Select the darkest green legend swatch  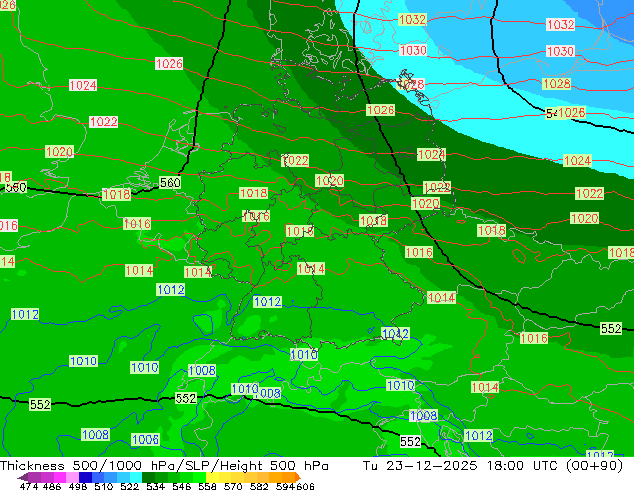[148, 477]
